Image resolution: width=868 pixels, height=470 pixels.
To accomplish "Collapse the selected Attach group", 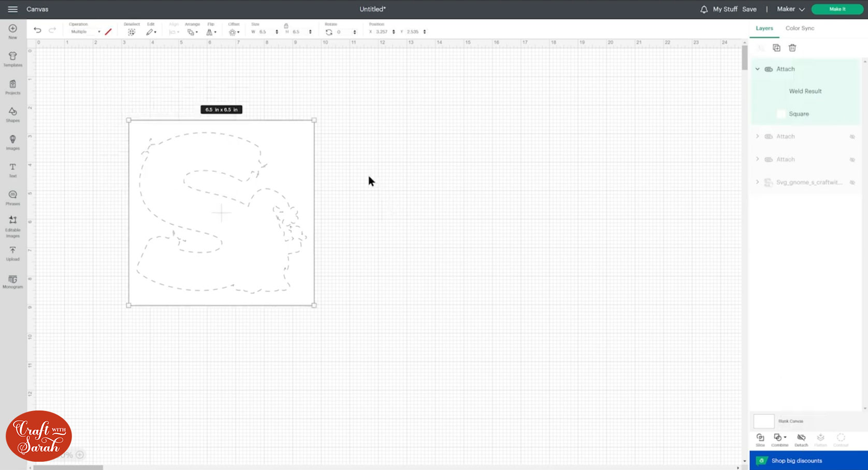I will click(757, 69).
